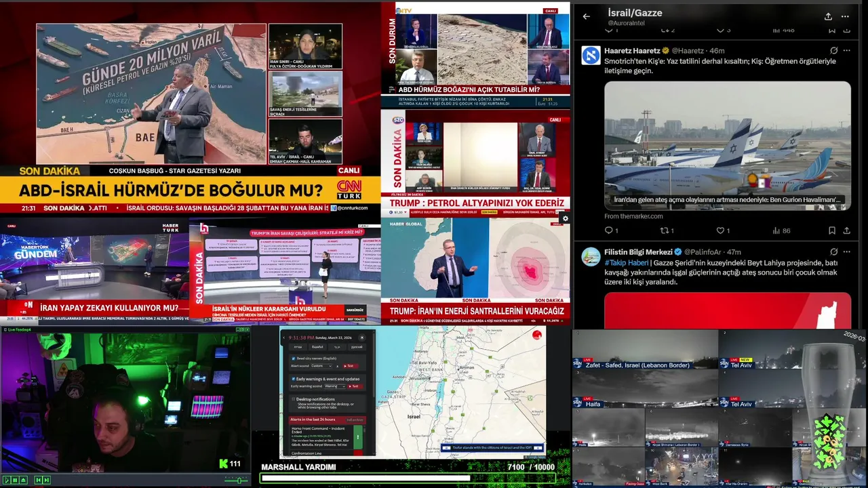Open the Alert sound Custom dropdown
The width and height of the screenshot is (868, 488).
tap(321, 366)
